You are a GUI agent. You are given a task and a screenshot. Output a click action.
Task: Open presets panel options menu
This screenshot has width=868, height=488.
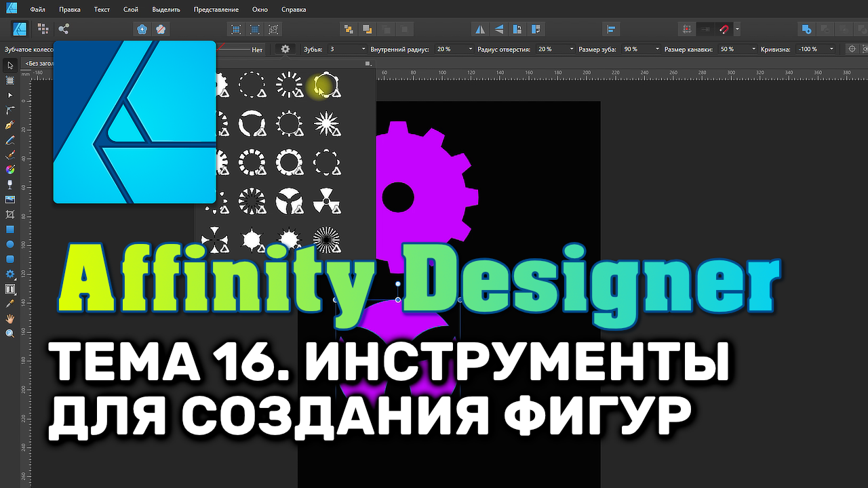click(368, 64)
